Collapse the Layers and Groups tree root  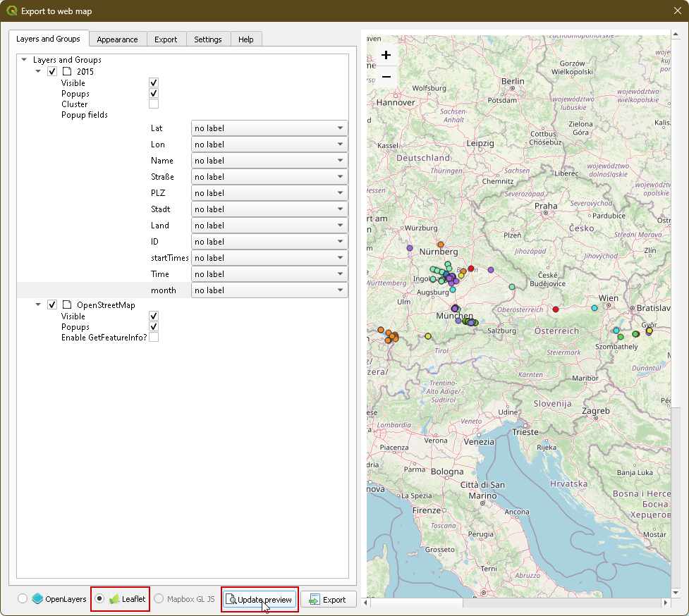click(x=25, y=60)
